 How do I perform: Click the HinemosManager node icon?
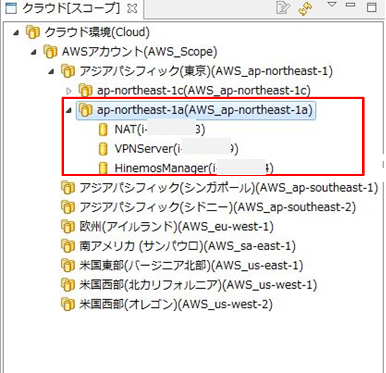103,168
